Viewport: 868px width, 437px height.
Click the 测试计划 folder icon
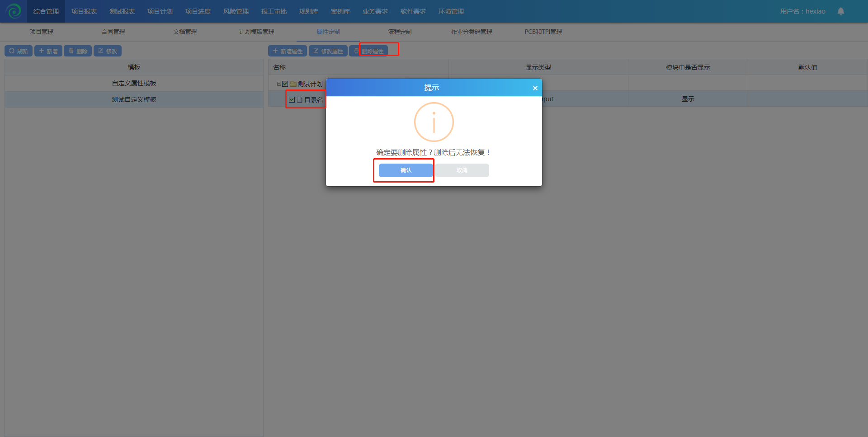coord(293,84)
